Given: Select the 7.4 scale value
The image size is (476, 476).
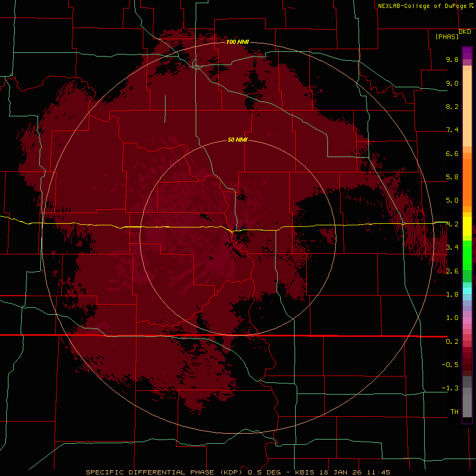Looking at the screenshot, I should 452,130.
